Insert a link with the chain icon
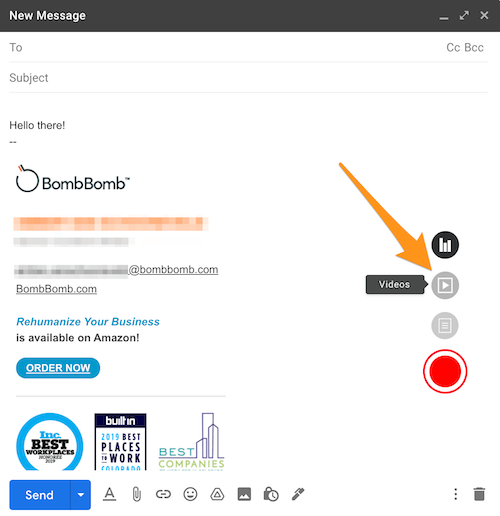 point(163,494)
